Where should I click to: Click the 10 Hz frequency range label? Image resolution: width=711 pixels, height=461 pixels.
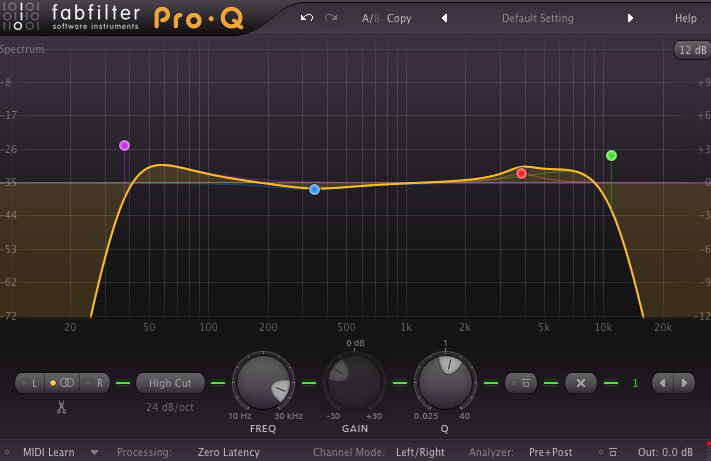click(x=239, y=416)
